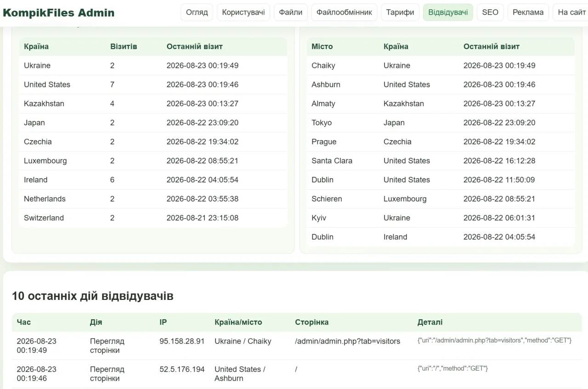Click the /admin/admin.php?tab=visitors page cell

(348, 341)
